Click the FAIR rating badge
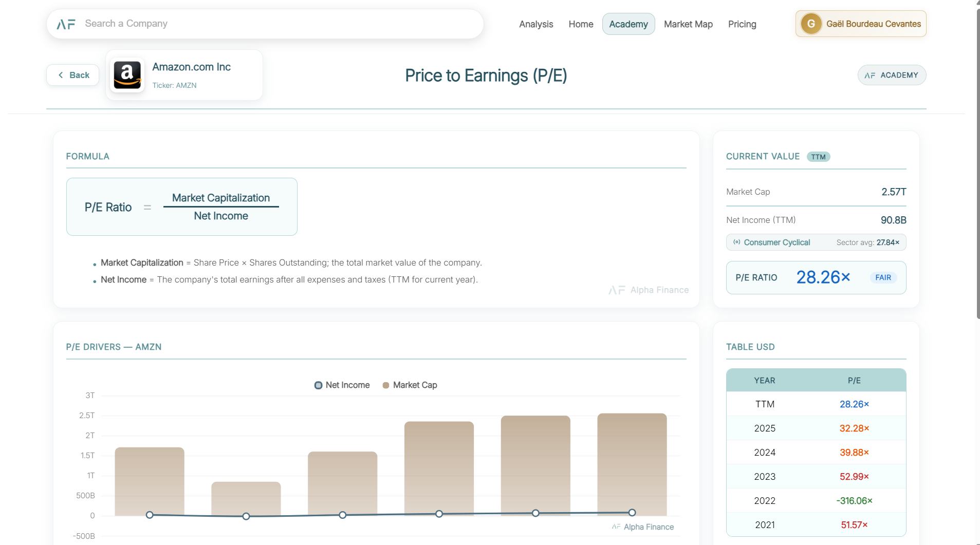The width and height of the screenshot is (980, 545). click(883, 277)
